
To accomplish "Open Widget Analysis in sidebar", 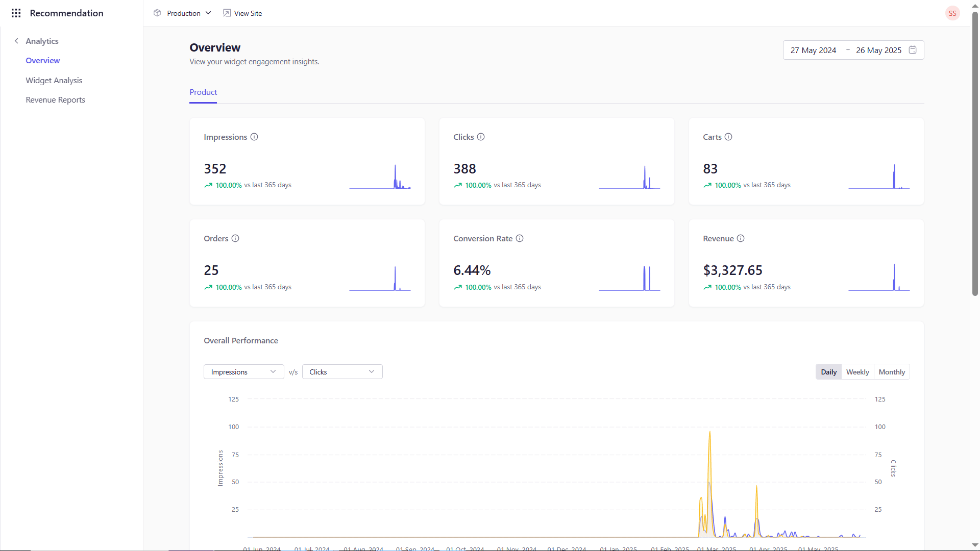I will point(54,81).
